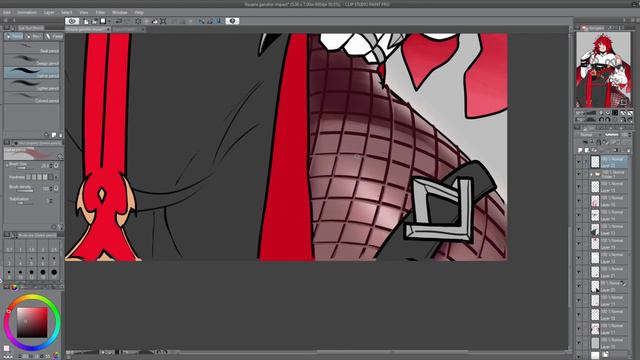Select the Lighter pencil sub tool
The image size is (640, 360).
click(32, 86)
